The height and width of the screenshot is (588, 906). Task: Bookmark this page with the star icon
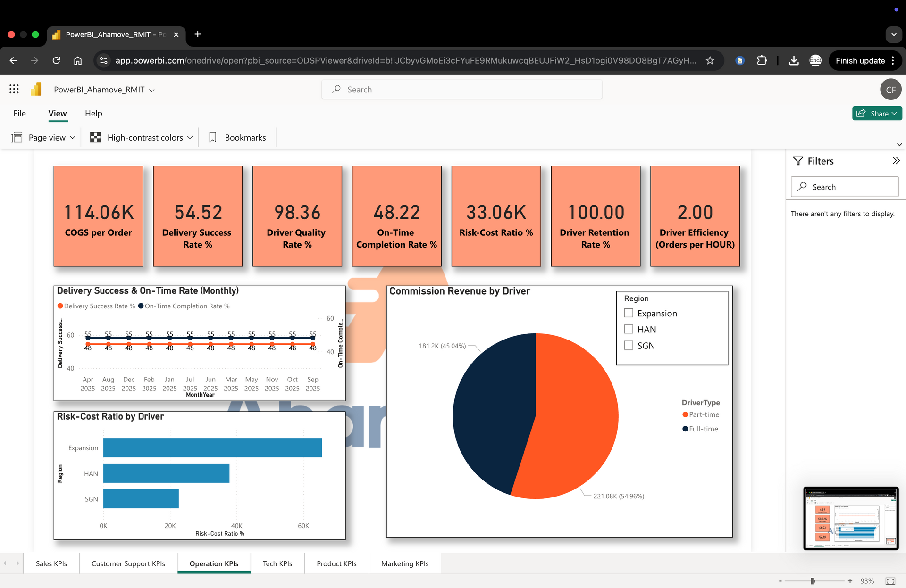click(x=710, y=60)
